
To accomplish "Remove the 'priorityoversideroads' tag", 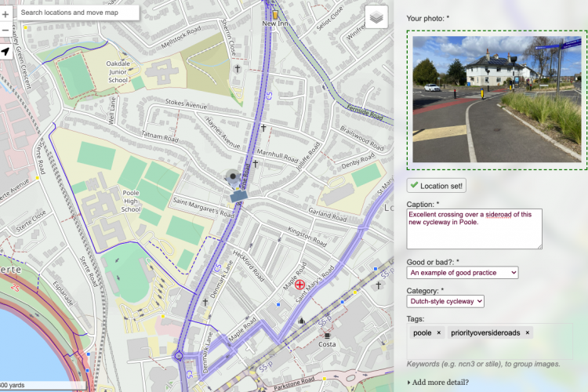I will point(527,333).
